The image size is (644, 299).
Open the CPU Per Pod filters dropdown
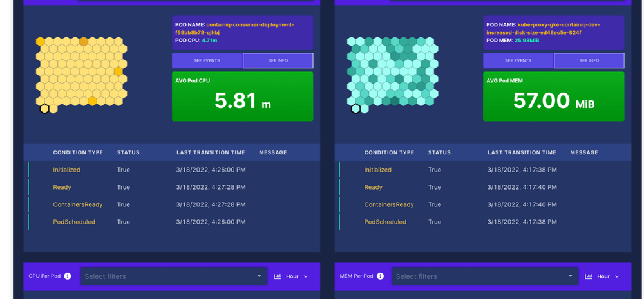point(174,276)
